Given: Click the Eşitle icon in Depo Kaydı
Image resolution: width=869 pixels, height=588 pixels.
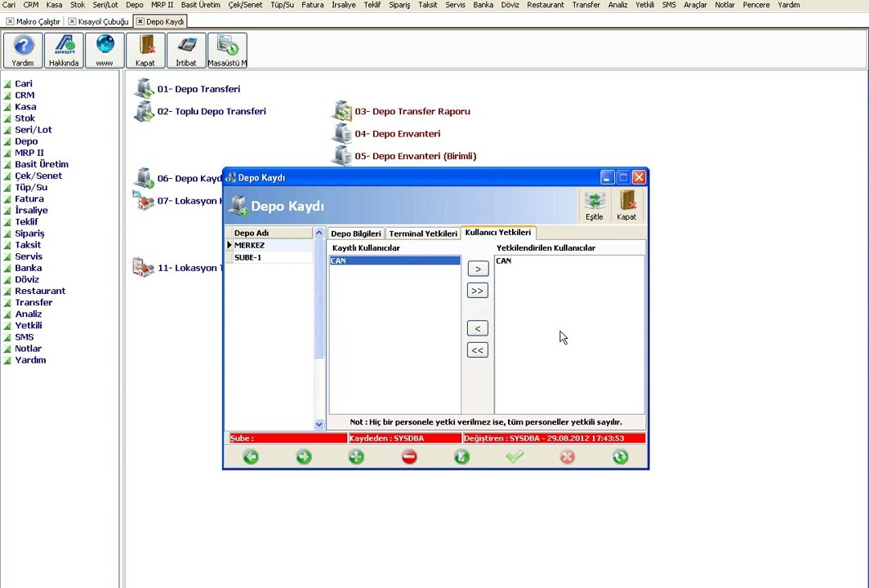Looking at the screenshot, I should click(594, 206).
